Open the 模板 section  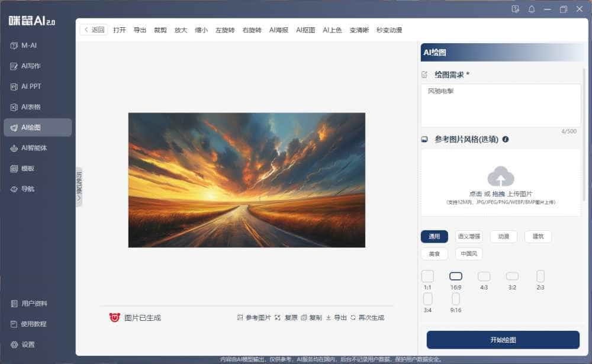(x=24, y=168)
